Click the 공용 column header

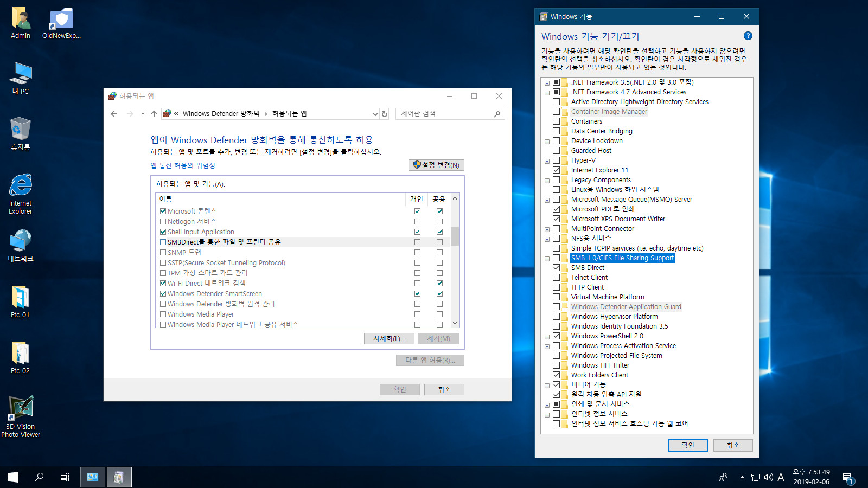click(x=439, y=199)
